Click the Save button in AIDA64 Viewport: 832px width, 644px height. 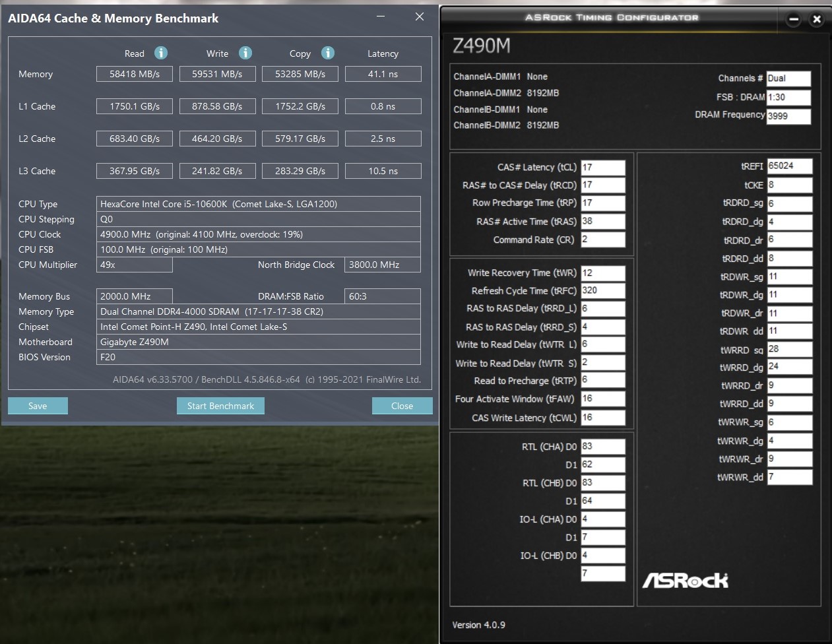pos(38,406)
